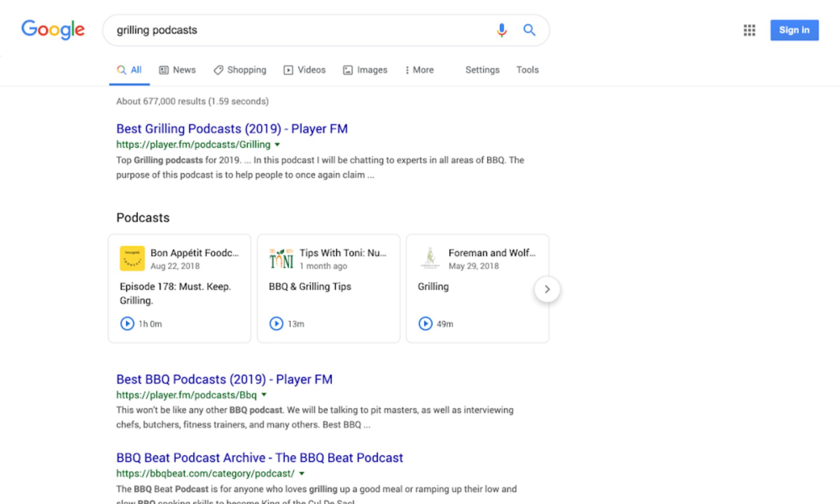
Task: Switch to the Videos tab
Action: point(304,70)
